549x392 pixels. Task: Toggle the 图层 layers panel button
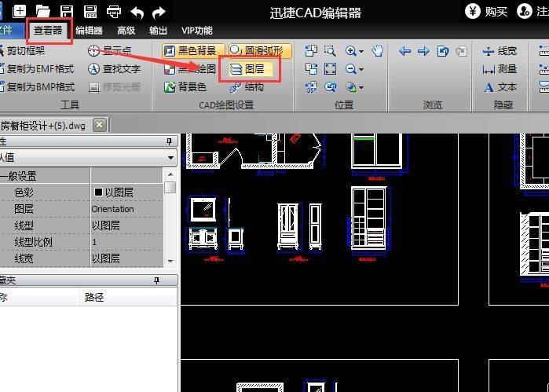tap(250, 69)
